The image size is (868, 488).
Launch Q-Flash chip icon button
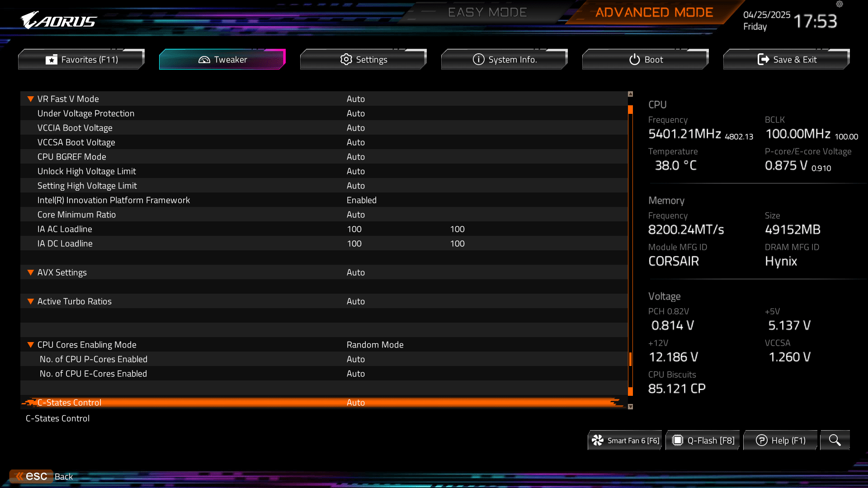click(x=677, y=441)
